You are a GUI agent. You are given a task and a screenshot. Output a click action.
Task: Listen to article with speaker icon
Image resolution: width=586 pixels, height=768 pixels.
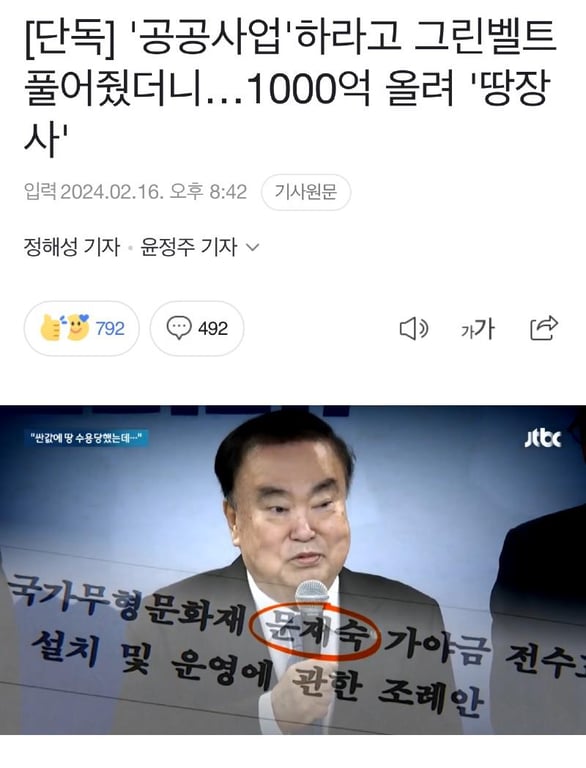click(x=414, y=328)
